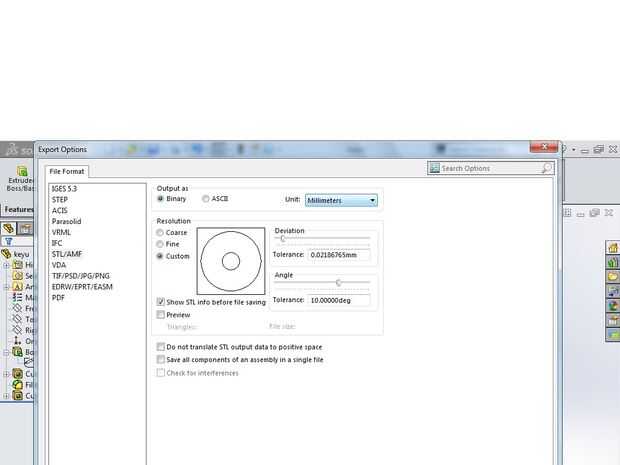Select ACIS file format
This screenshot has width=620, height=465.
[59, 210]
